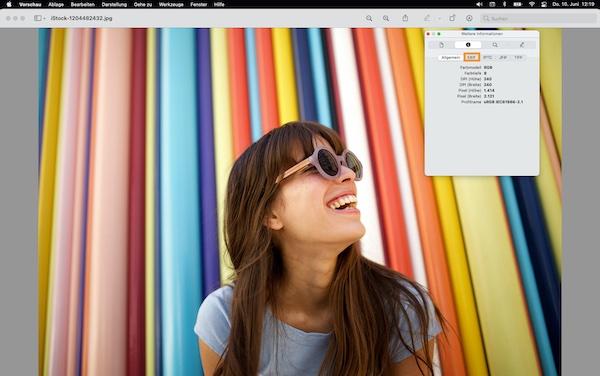Focus the Suchen search field
Screen dimensions: 600x376
tap(538, 18)
